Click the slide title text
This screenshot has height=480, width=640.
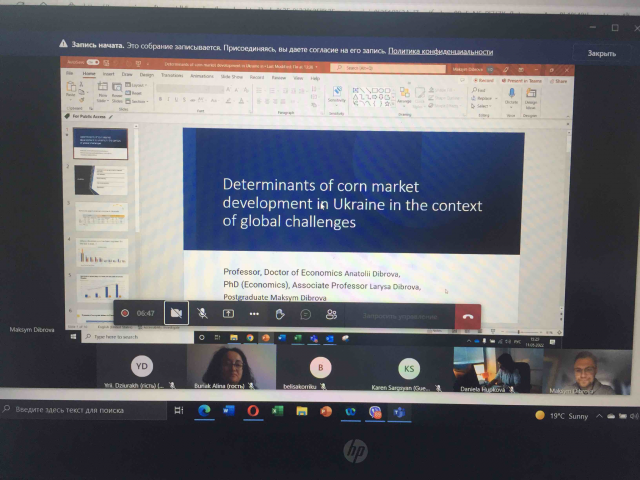(x=352, y=203)
